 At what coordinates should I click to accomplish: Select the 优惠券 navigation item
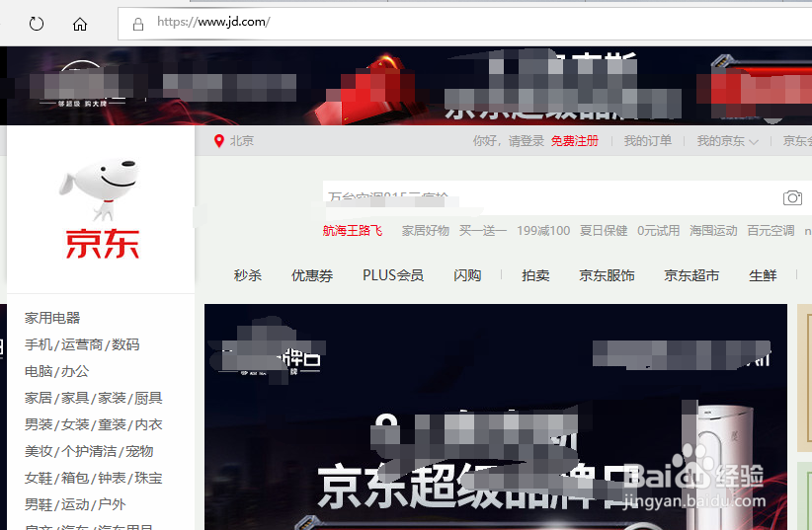[x=312, y=275]
